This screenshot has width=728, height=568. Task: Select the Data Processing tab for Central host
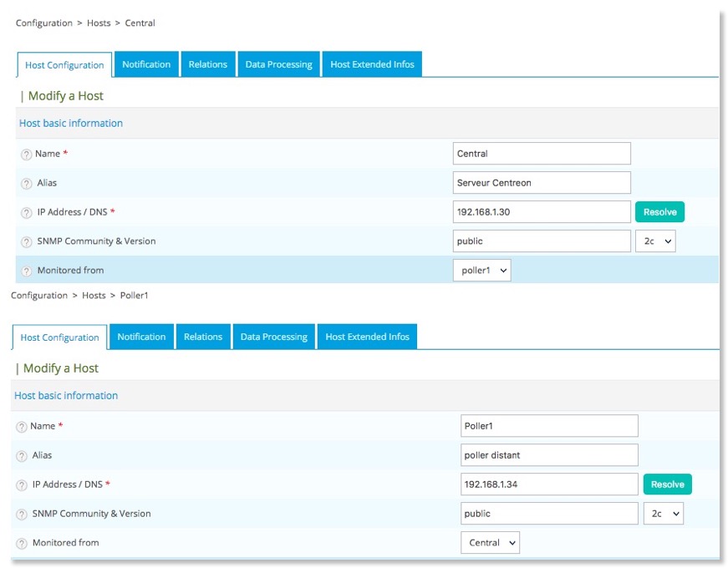(278, 64)
